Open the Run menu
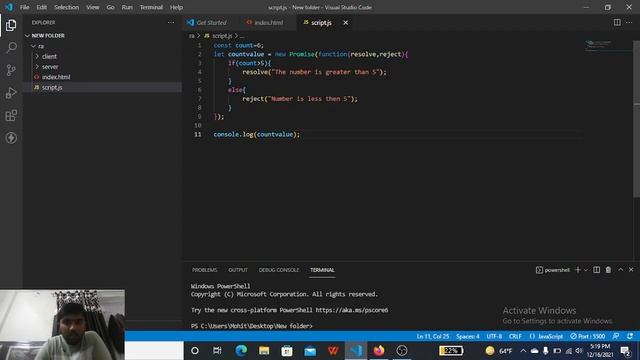640x360 pixels. pos(127,7)
